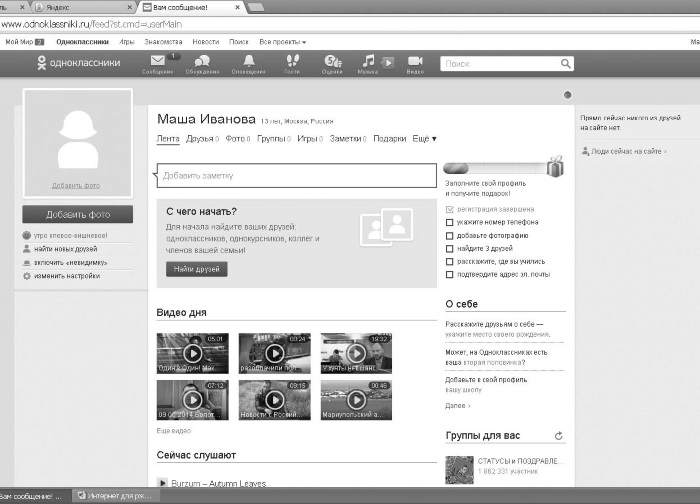The image size is (700, 504).
Task: Open the Оценки icon
Action: tap(333, 61)
